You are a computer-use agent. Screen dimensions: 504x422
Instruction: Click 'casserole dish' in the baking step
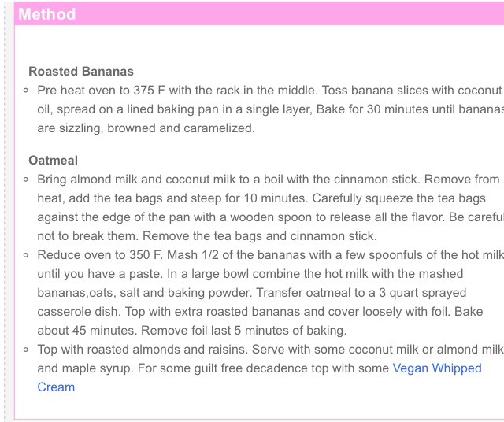(x=79, y=312)
